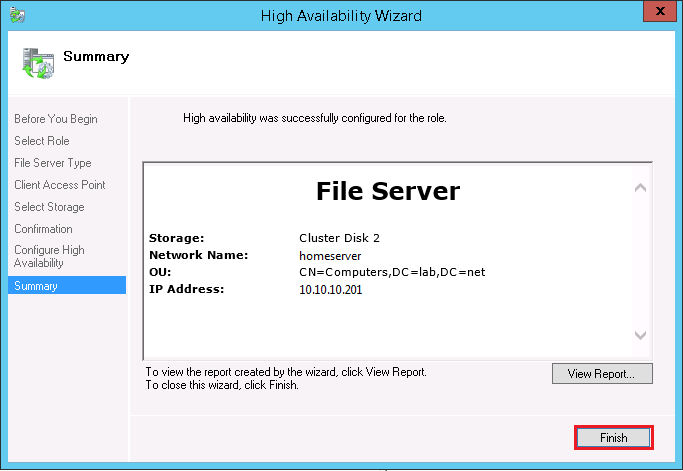Click the Finish button
This screenshot has width=683, height=471.
tap(614, 437)
